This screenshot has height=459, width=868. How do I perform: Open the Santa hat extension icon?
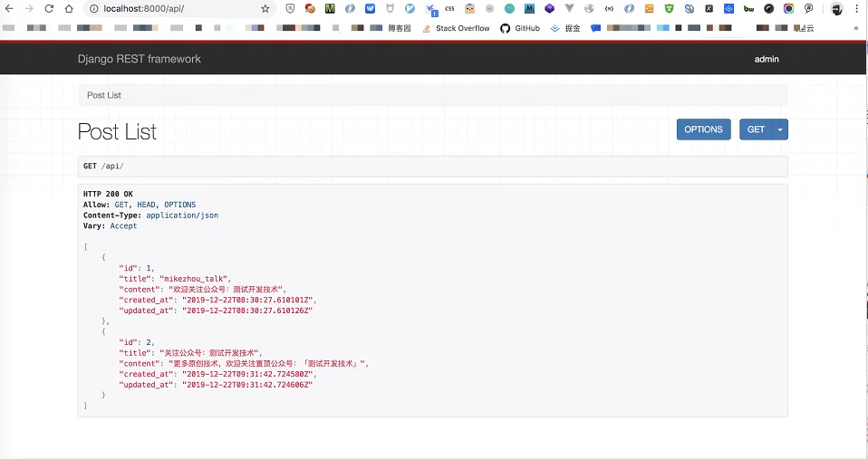[310, 8]
